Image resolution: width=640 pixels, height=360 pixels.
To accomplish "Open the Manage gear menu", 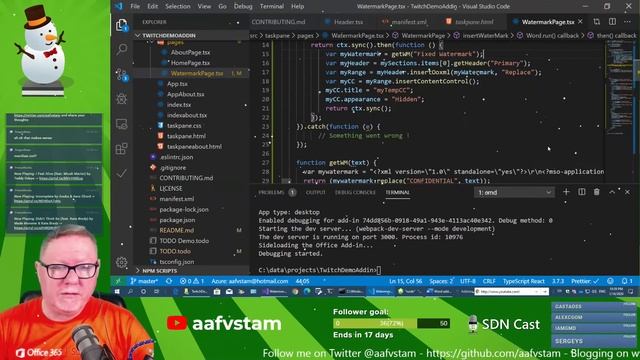I will [x=122, y=262].
